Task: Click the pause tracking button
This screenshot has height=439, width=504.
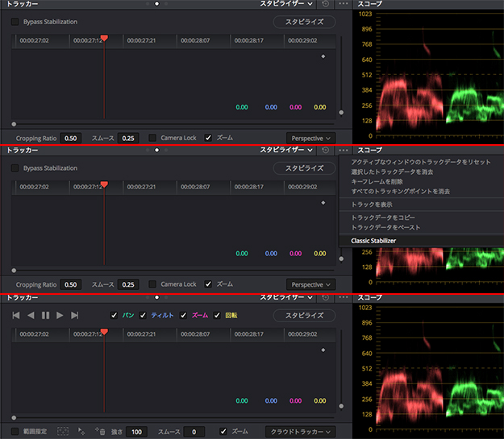Action: (45, 315)
